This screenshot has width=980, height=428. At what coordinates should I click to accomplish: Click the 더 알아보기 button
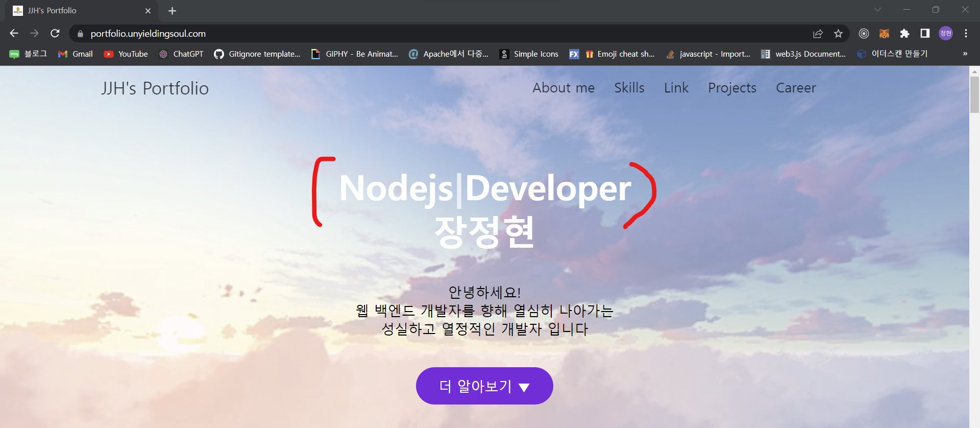click(484, 386)
